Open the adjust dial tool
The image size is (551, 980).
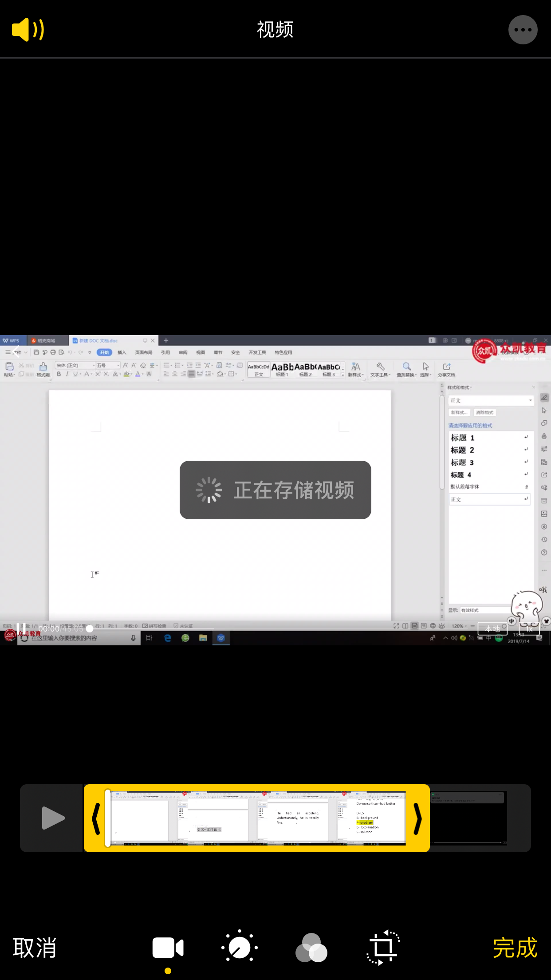240,948
